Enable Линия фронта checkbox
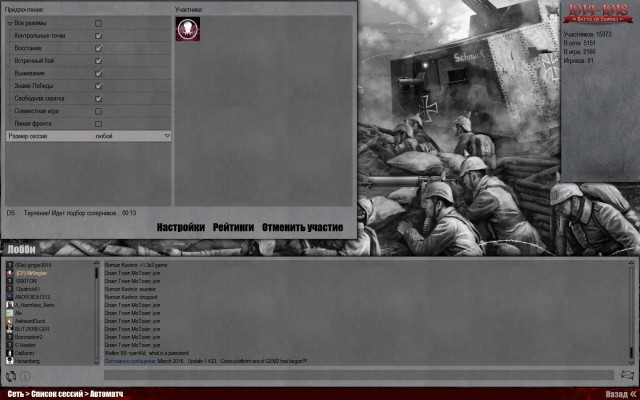 point(98,124)
